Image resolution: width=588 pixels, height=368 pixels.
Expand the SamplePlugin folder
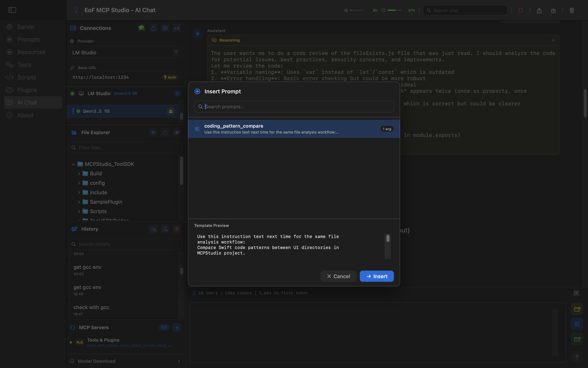79,202
